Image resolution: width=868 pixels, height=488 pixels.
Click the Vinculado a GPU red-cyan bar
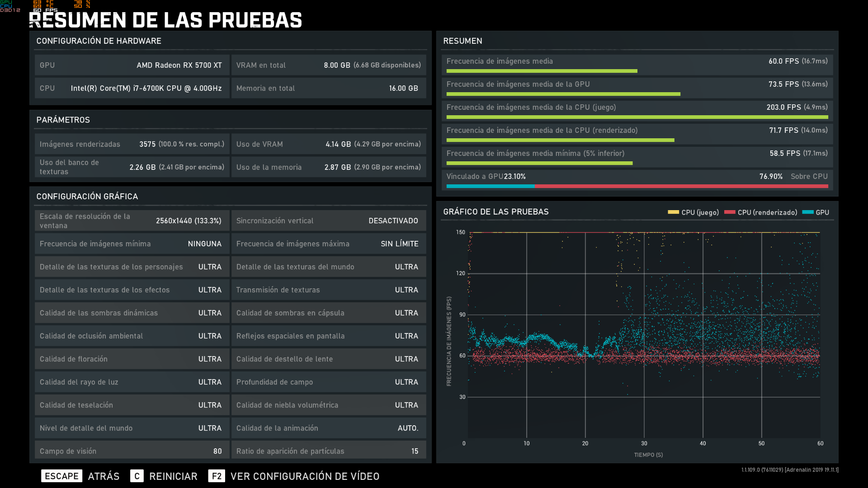[x=637, y=186]
